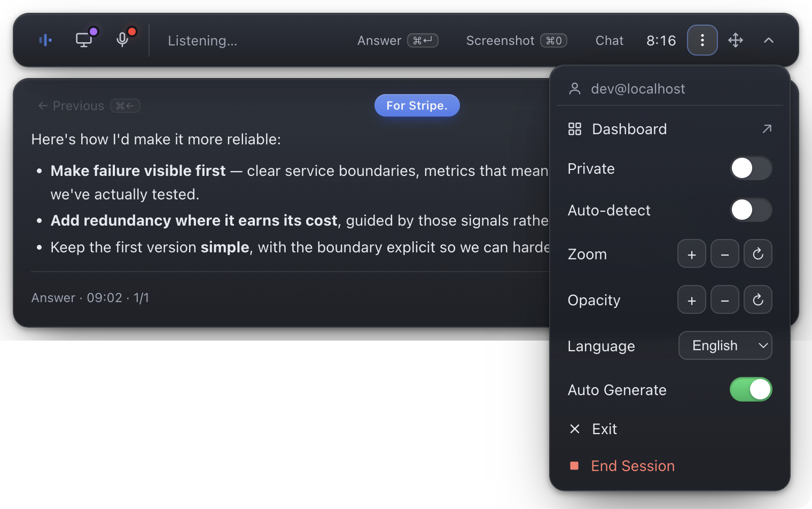Open the Dashboard menu item

pos(670,129)
